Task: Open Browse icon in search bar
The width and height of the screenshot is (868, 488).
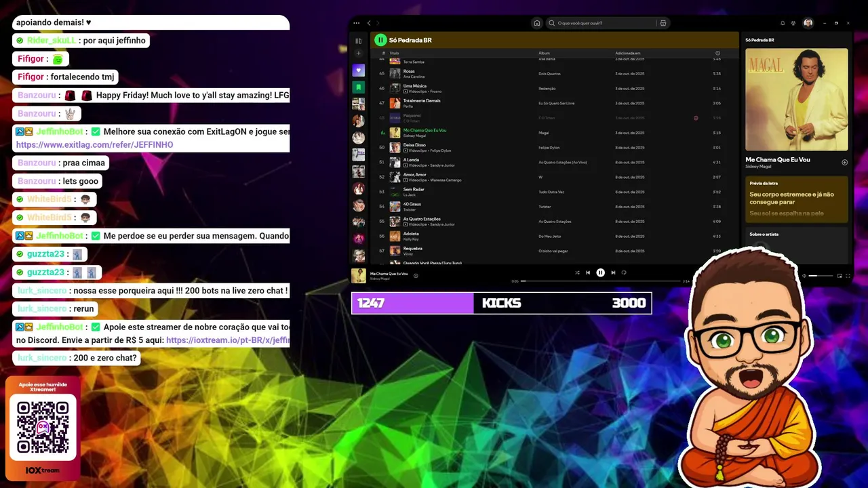Action: 663,23
